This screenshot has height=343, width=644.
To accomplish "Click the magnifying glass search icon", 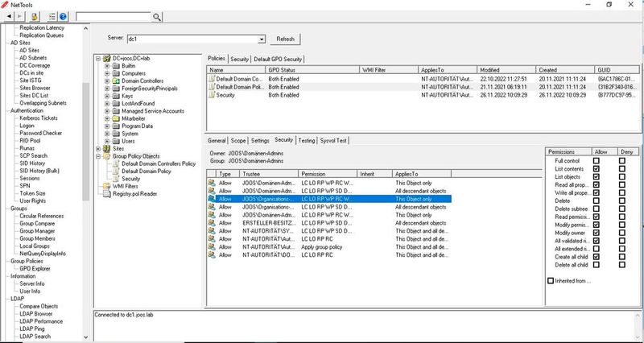I will [x=157, y=17].
